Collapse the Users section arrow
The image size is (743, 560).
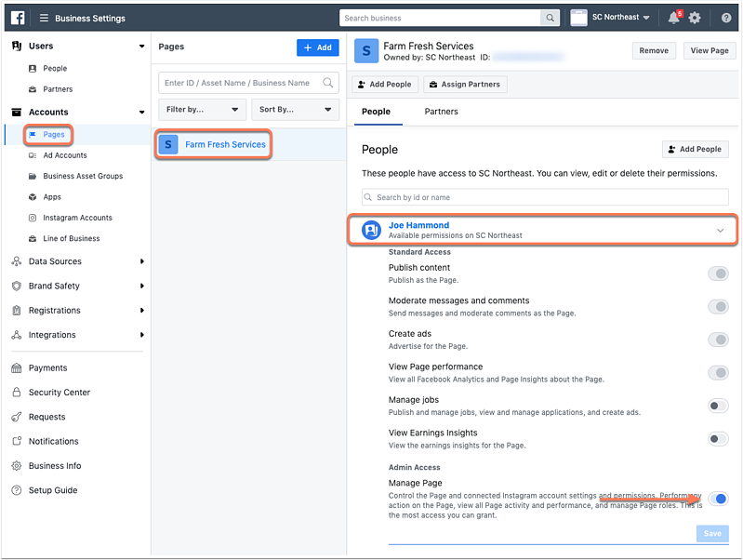[141, 46]
